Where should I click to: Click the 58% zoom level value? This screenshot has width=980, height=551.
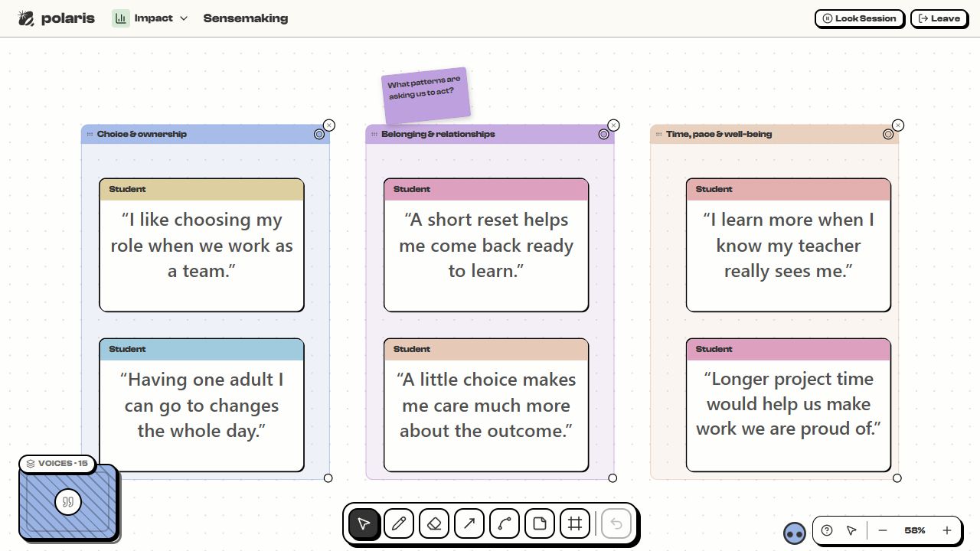tap(915, 530)
